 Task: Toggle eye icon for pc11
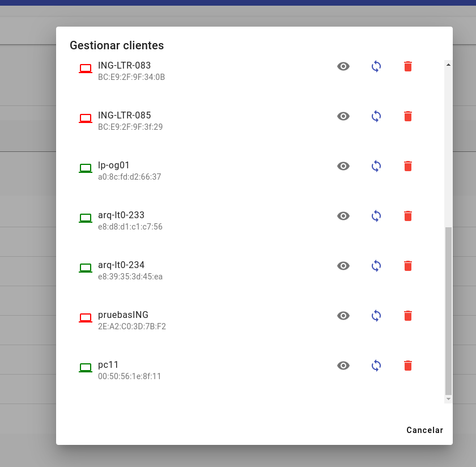point(343,366)
